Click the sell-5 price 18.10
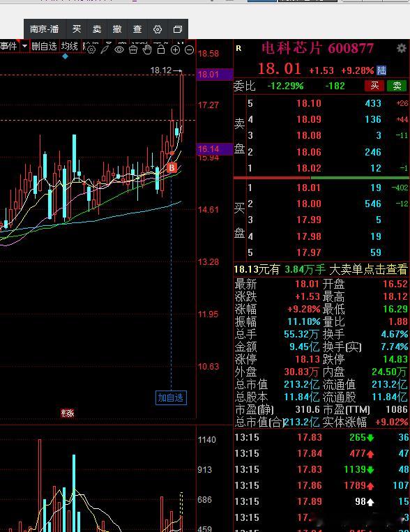This screenshot has height=532, width=410. [x=309, y=103]
